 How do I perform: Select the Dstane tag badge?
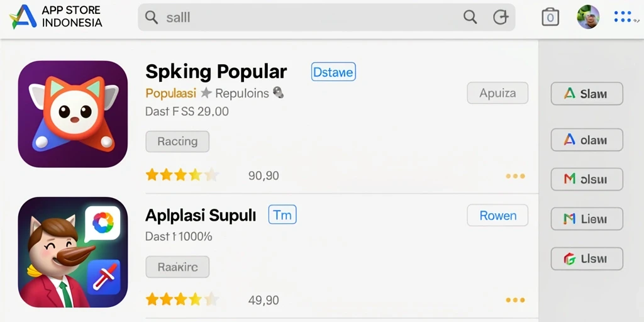pos(333,72)
